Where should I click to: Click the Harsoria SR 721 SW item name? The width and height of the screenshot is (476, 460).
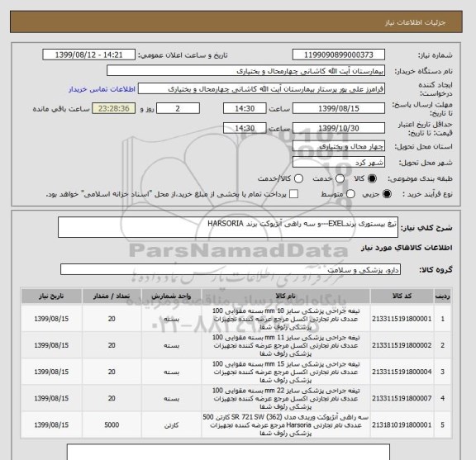pos(286,424)
